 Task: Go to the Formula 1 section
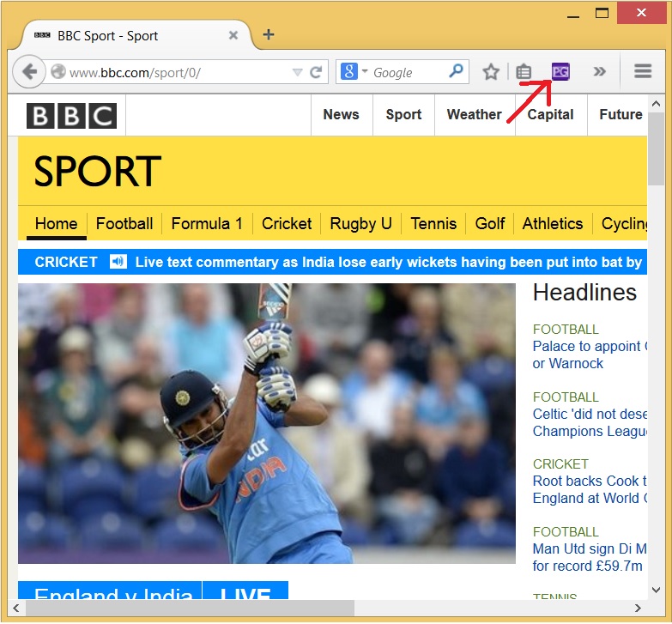point(207,224)
